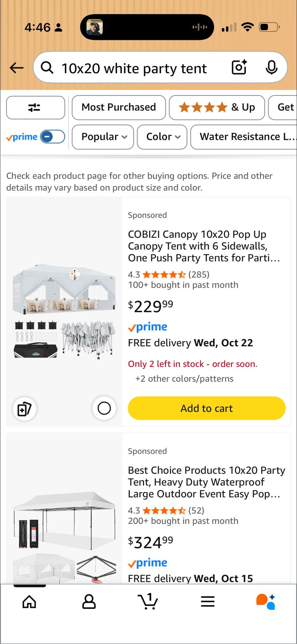Viewport: 297px width, 644px height.
Task: Tap compare icon on COBIZI listing
Action: click(25, 409)
